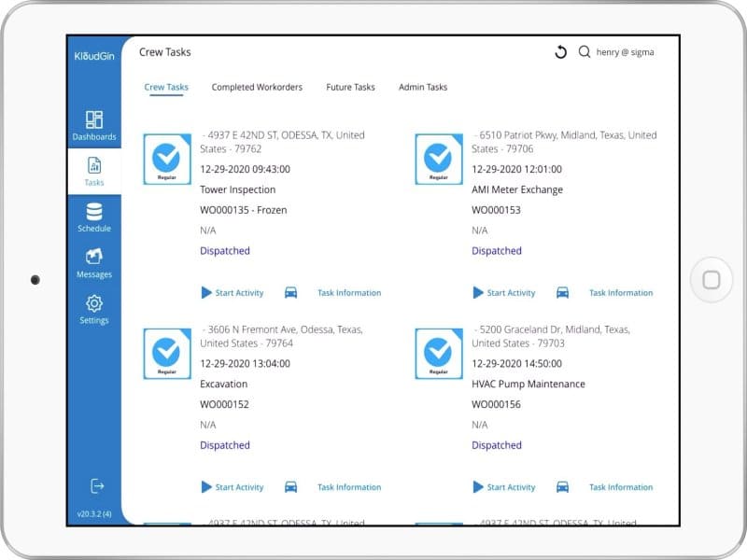Click car icon for HVAC Pump Maintenance

pos(562,487)
